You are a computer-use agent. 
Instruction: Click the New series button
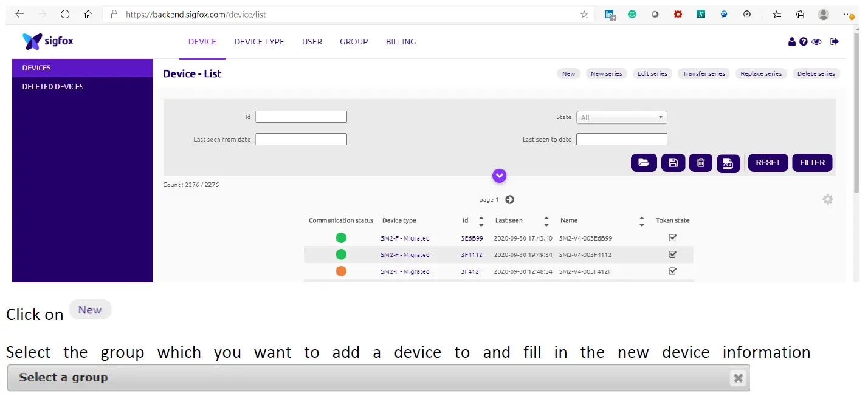point(606,73)
